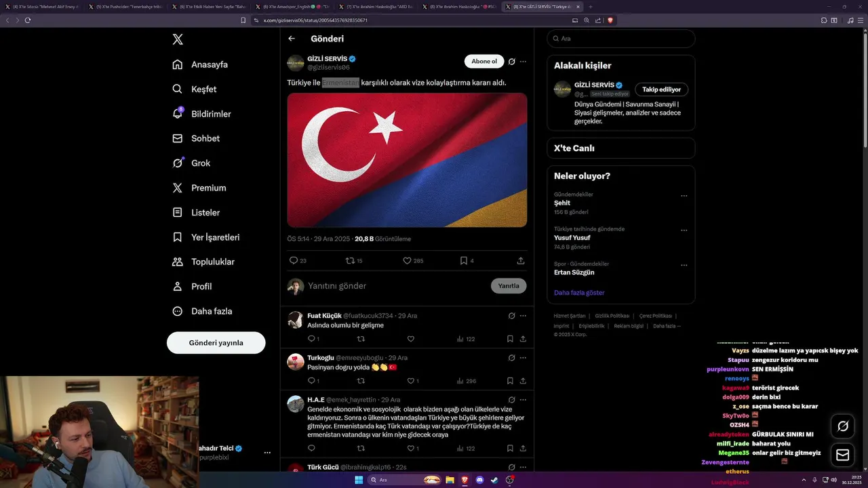Image resolution: width=868 pixels, height=488 pixels.
Task: Open more options on Turkoglu's reply
Action: pyautogui.click(x=523, y=357)
